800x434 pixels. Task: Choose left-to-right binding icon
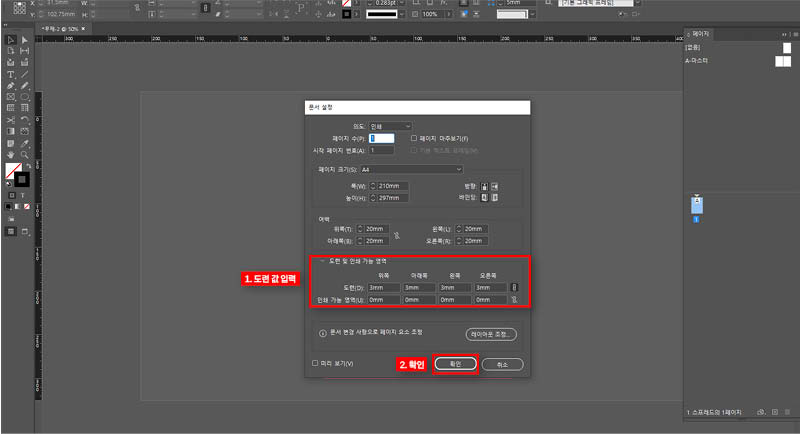point(484,197)
